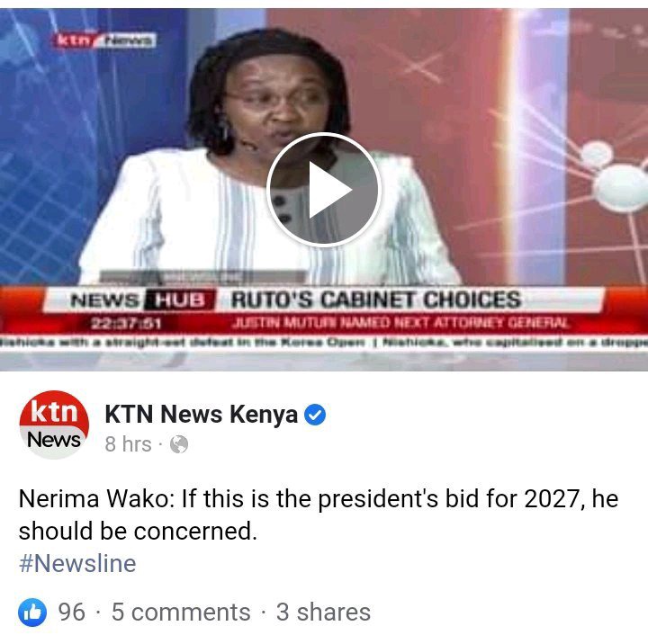Play the KTN News video

pos(324,190)
